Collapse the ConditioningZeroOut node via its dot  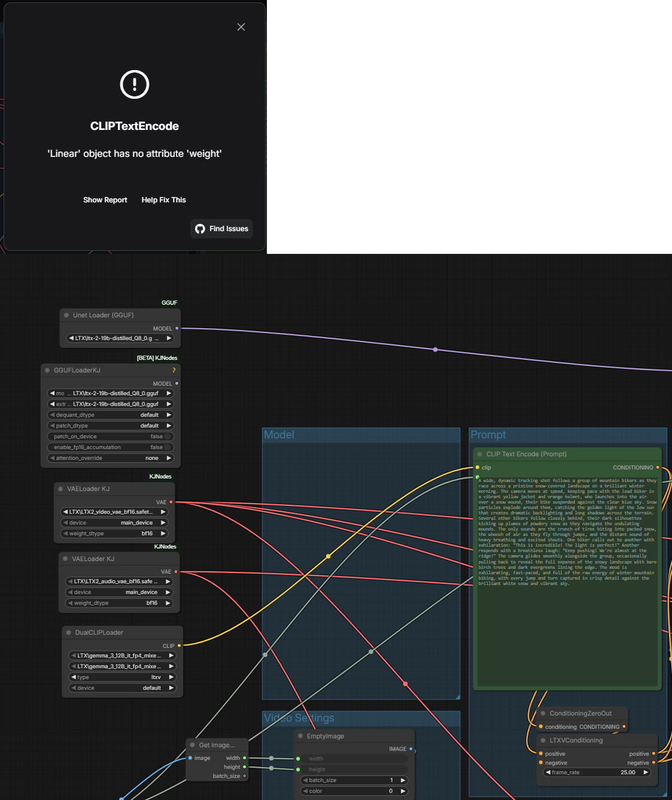tap(543, 713)
